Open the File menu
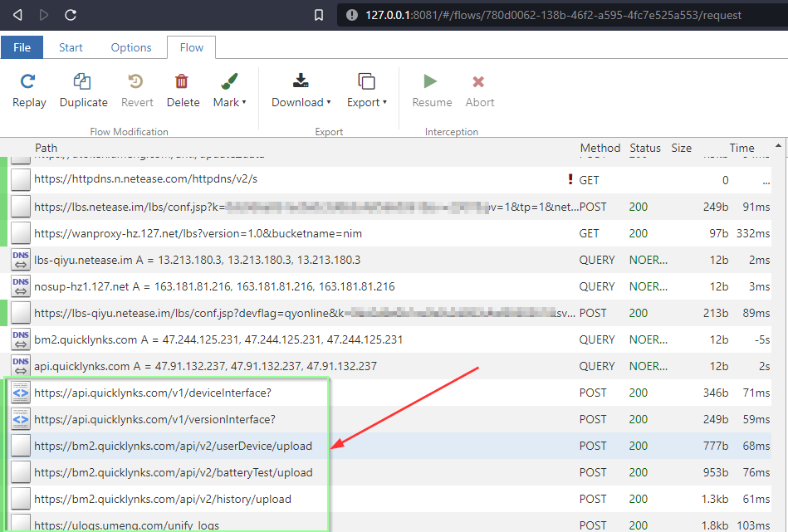 pos(22,47)
